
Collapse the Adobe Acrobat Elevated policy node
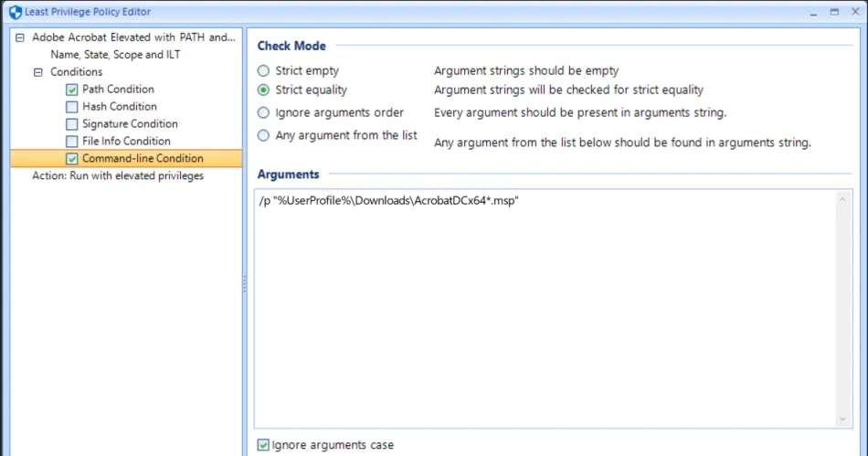coord(20,37)
